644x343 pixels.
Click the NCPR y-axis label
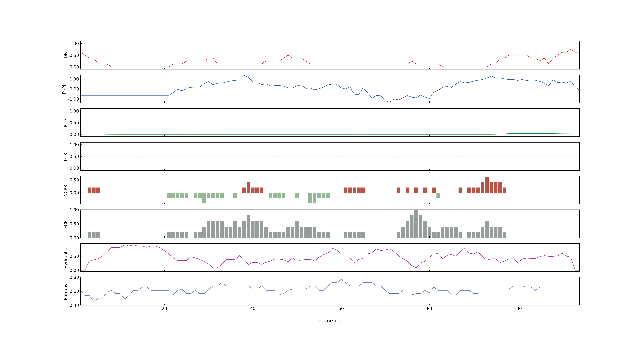[x=66, y=190]
